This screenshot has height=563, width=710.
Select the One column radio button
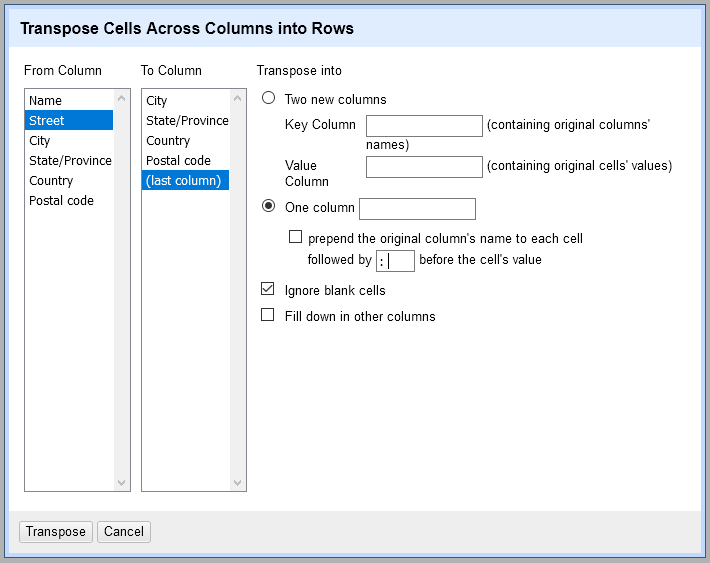click(x=268, y=207)
